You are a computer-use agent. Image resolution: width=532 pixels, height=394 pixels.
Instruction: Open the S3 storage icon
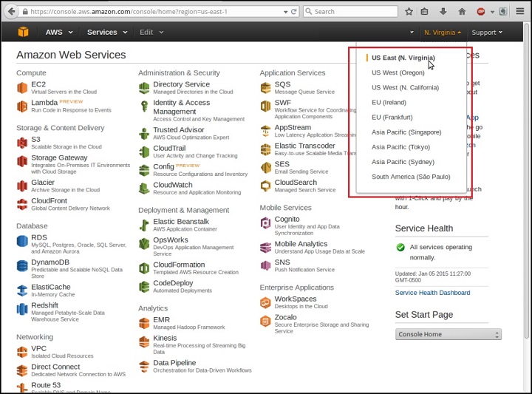[22, 143]
